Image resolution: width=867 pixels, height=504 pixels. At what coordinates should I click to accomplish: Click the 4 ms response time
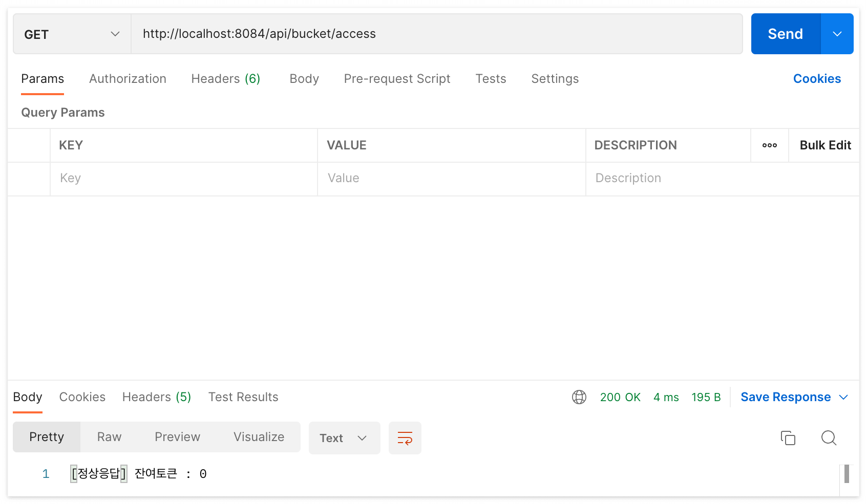click(666, 398)
